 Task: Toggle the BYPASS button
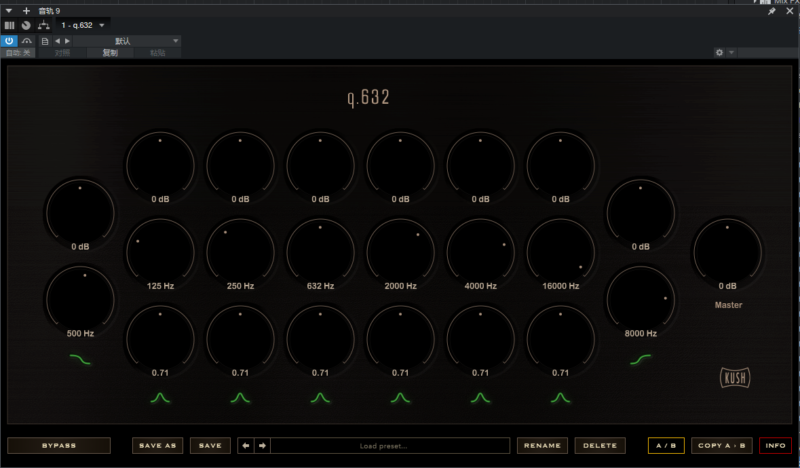point(58,445)
